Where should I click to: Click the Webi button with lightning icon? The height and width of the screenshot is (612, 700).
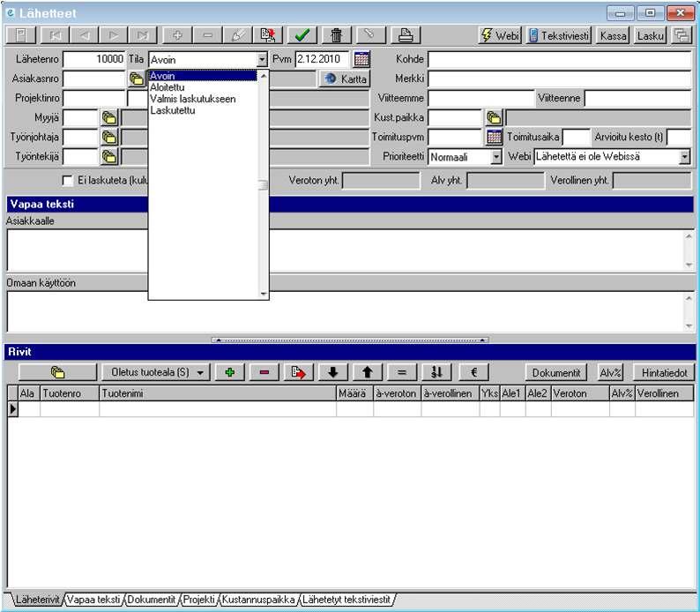point(500,34)
